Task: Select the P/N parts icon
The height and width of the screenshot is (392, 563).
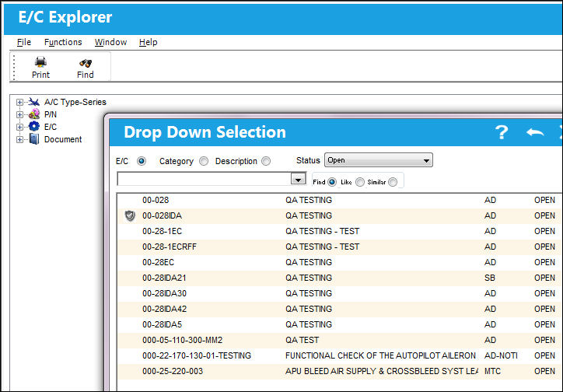Action: pyautogui.click(x=34, y=114)
